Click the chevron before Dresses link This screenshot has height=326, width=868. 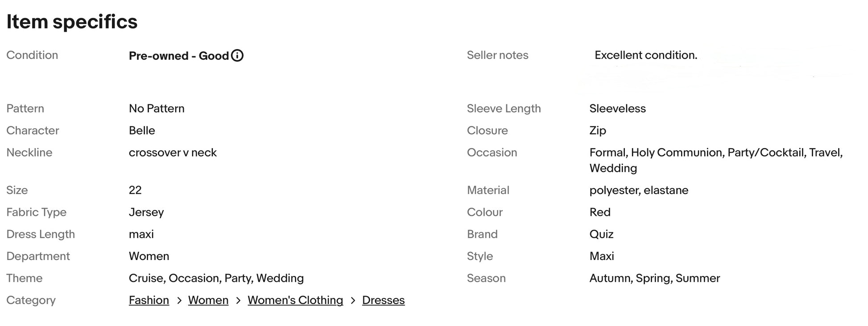tap(353, 301)
